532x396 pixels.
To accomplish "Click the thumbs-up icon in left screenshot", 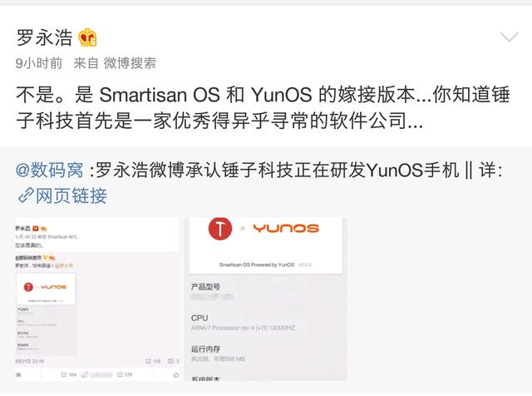I will pos(175,375).
